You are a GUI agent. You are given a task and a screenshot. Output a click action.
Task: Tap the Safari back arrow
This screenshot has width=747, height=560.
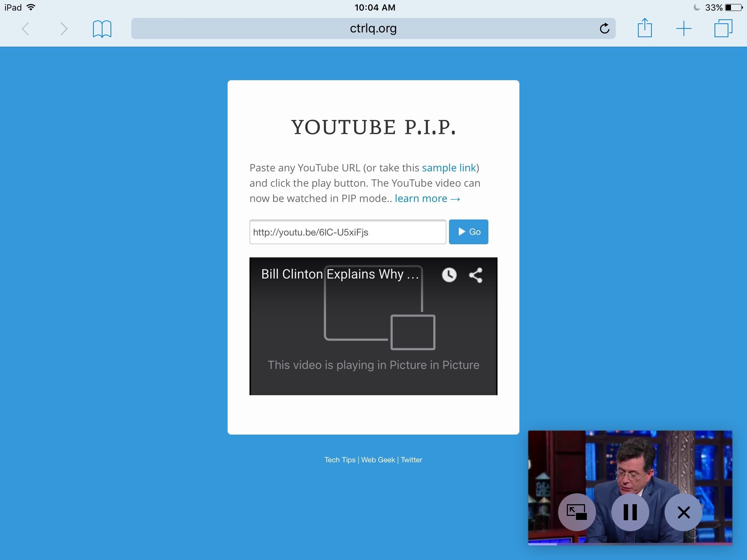pyautogui.click(x=25, y=29)
